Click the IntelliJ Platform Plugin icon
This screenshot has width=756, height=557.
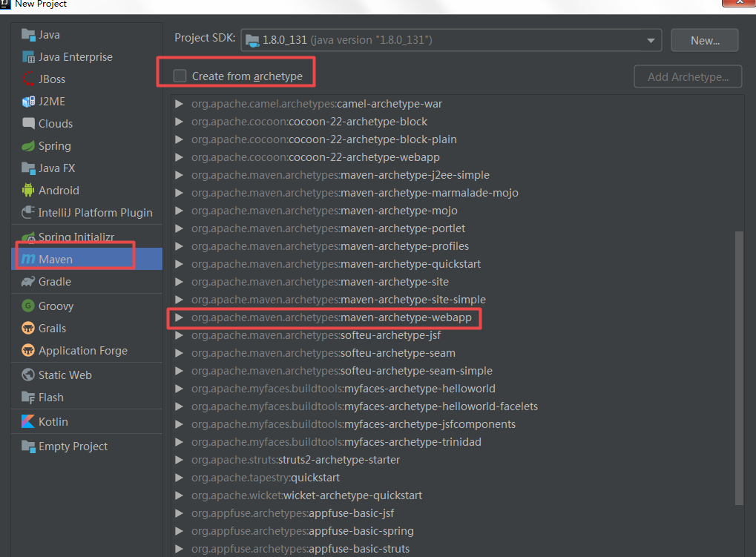point(28,212)
